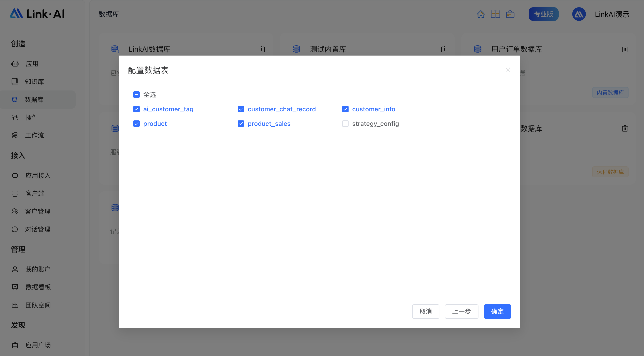Click 客户管理 in the sidebar menu
The image size is (644, 356).
pos(38,211)
